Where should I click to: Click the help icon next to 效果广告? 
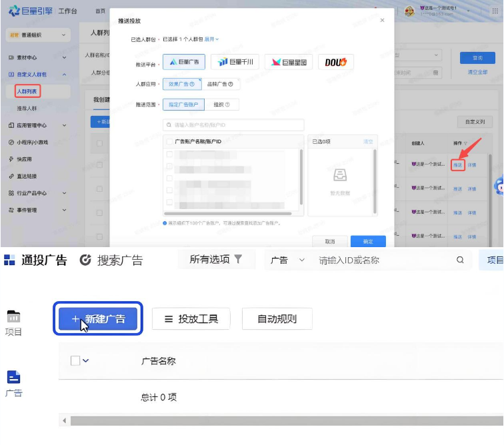click(x=192, y=84)
